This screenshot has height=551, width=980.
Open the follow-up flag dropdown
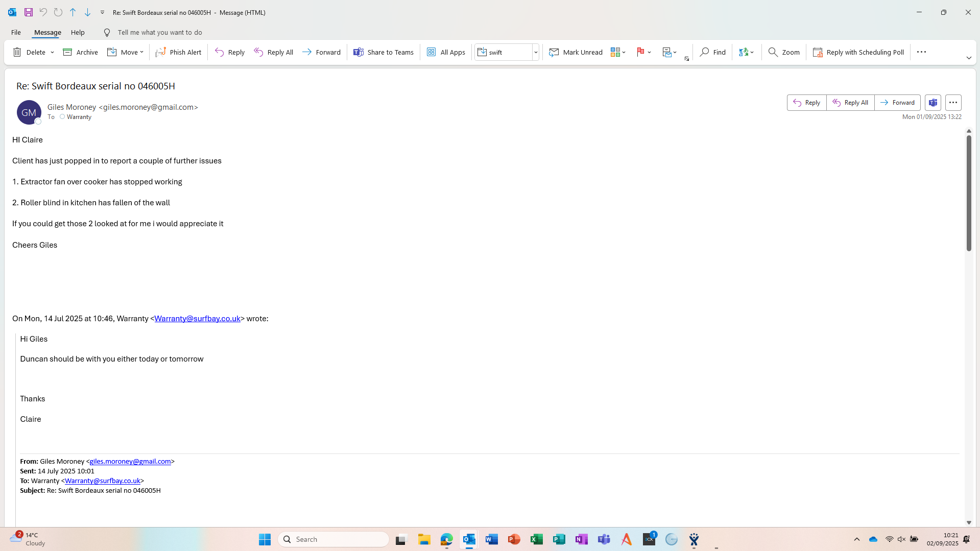coord(649,52)
